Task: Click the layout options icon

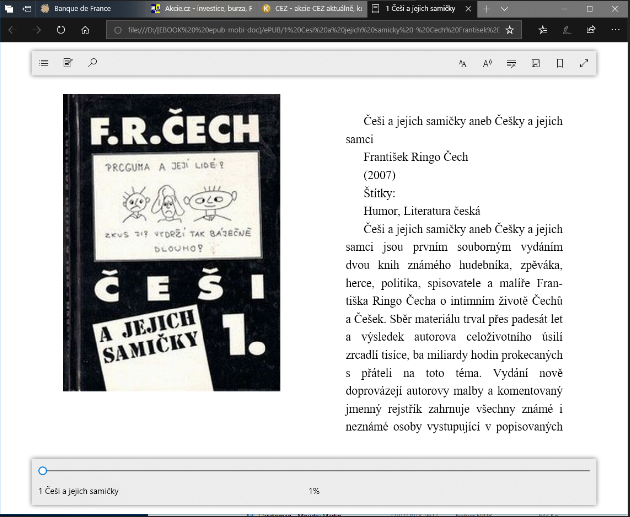Action: click(536, 63)
